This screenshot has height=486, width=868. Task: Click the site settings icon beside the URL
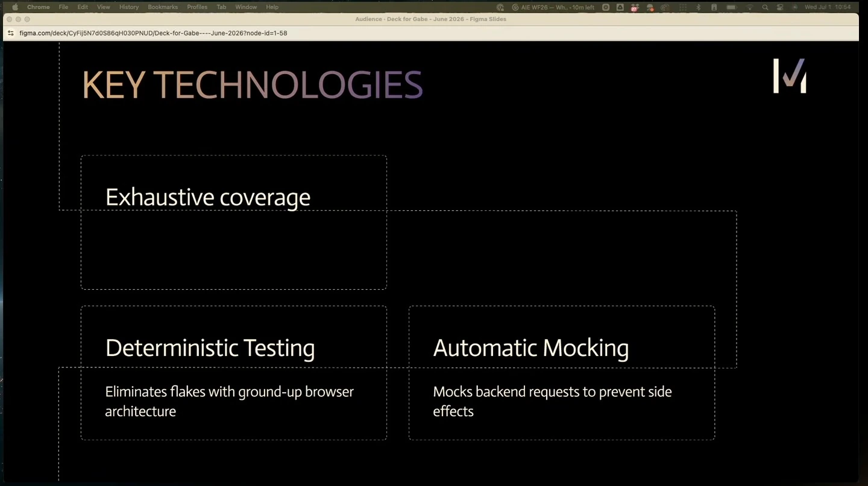pyautogui.click(x=10, y=33)
